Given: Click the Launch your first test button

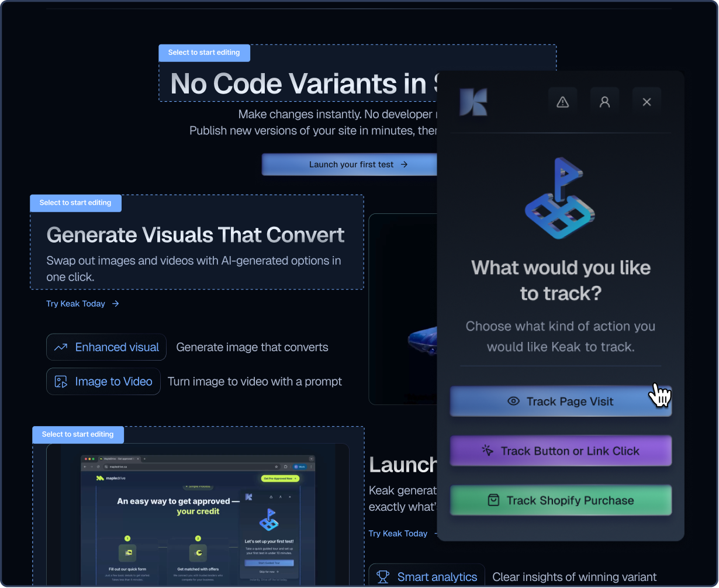Looking at the screenshot, I should click(350, 165).
